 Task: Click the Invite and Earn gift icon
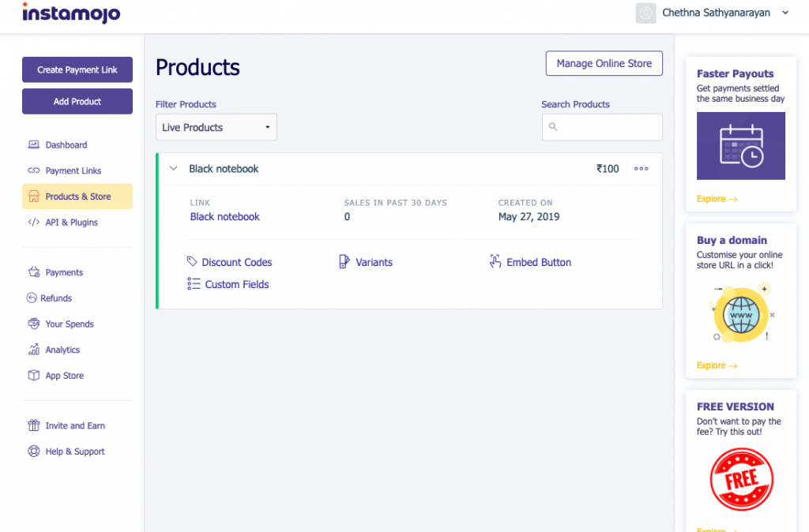33,425
